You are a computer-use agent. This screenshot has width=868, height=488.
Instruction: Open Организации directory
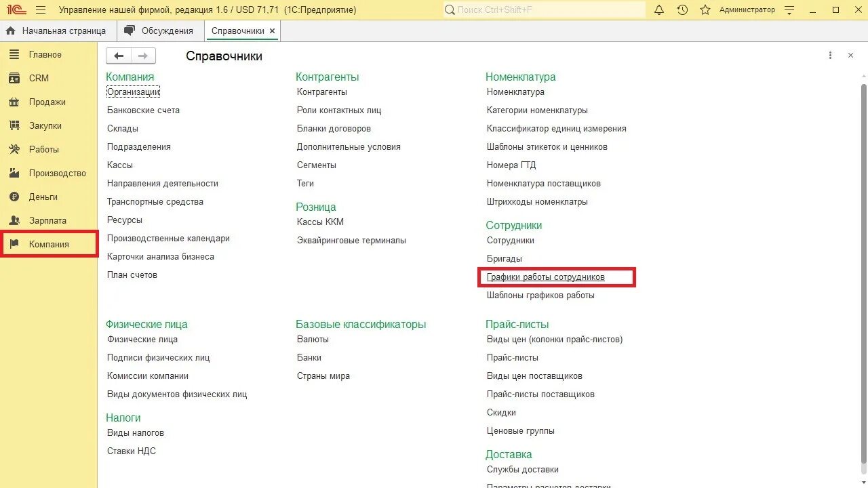point(134,91)
